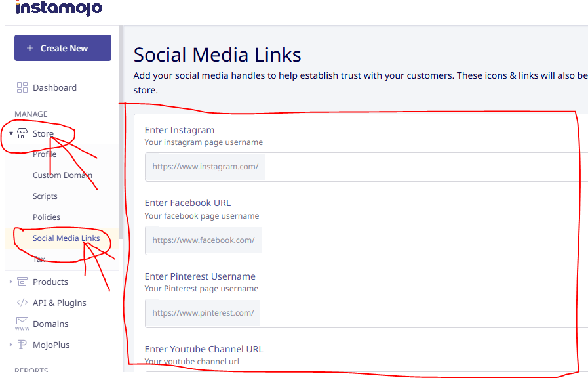The height and width of the screenshot is (378, 588).
Task: Open the Tax page
Action: [x=39, y=259]
